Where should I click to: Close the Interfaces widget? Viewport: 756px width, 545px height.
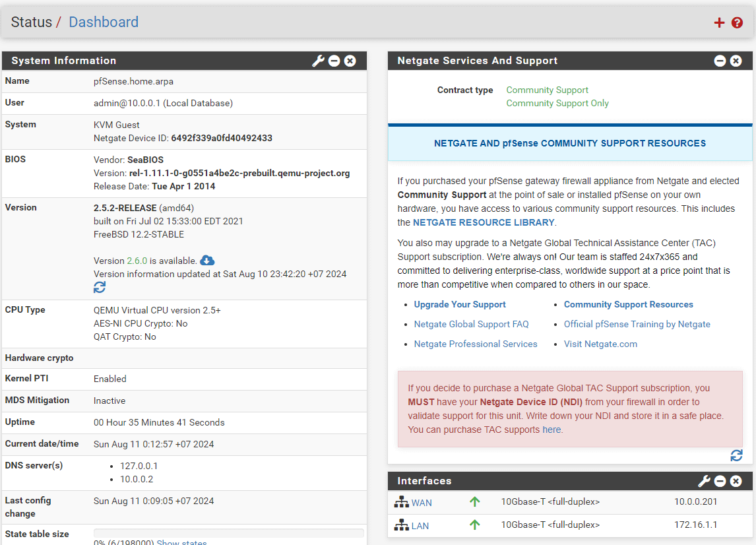736,481
